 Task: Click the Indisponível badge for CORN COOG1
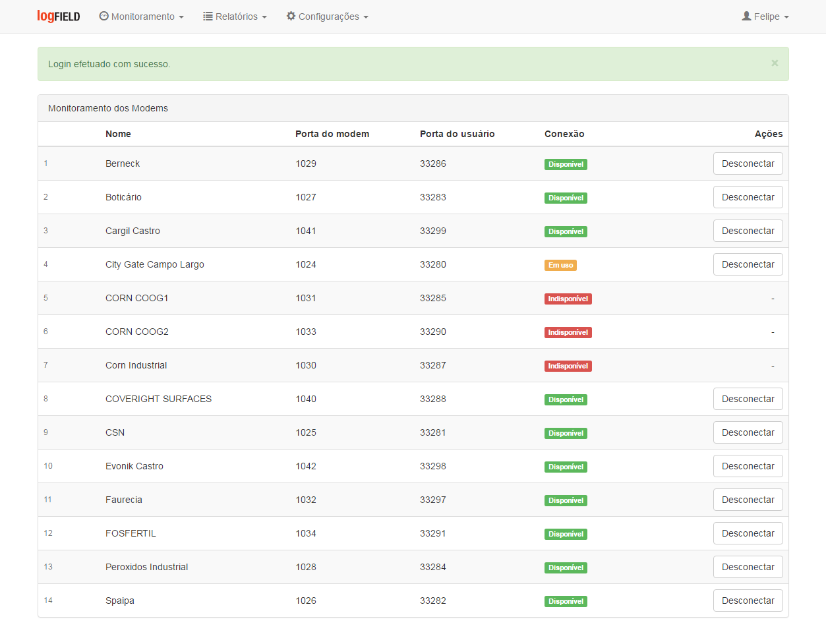[568, 299]
